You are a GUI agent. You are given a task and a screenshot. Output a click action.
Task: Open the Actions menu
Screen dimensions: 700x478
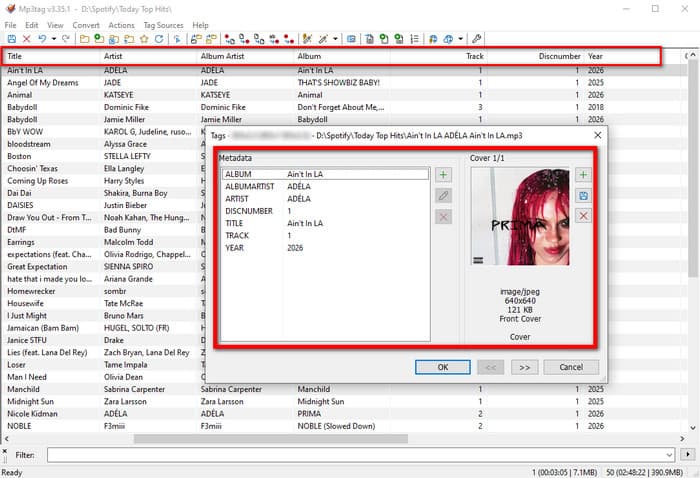coord(121,25)
